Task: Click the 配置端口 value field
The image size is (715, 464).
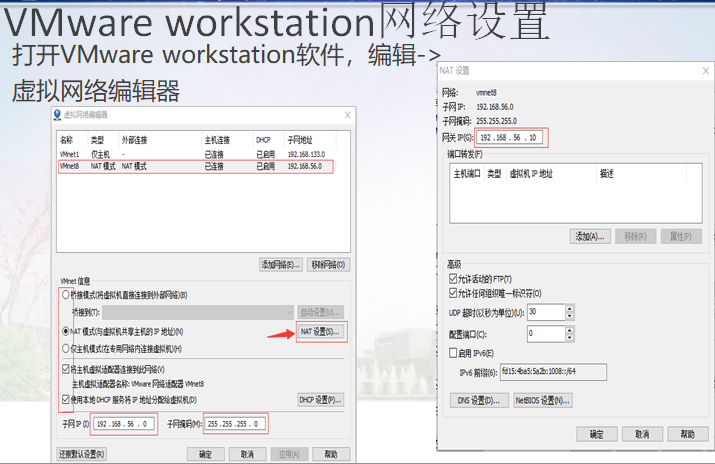Action: click(546, 334)
